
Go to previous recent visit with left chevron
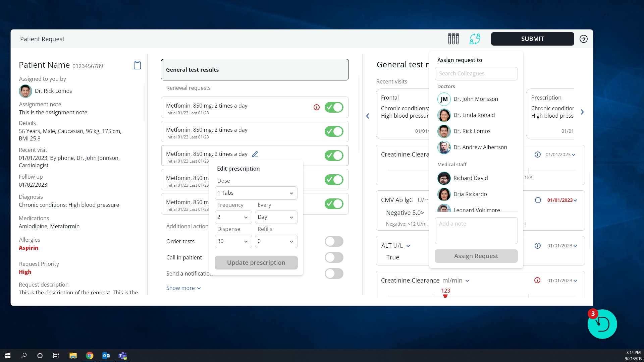tap(368, 116)
